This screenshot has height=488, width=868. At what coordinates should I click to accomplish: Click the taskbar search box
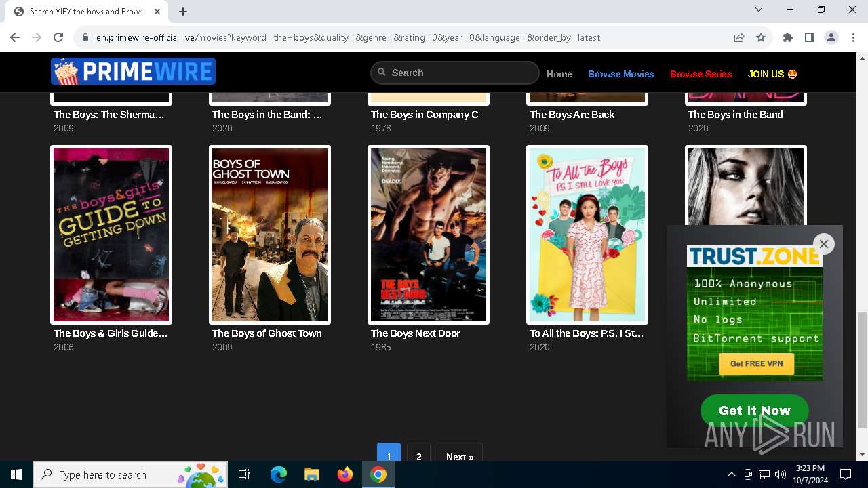130,474
